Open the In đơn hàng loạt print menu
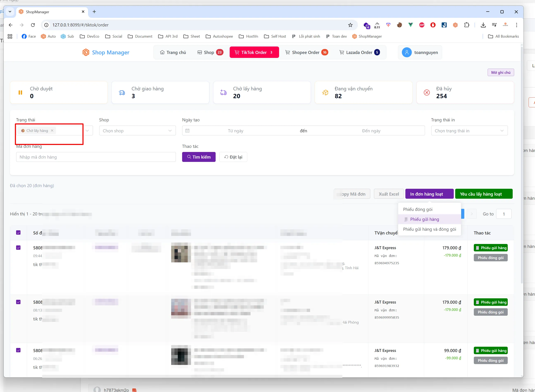 [x=429, y=194]
